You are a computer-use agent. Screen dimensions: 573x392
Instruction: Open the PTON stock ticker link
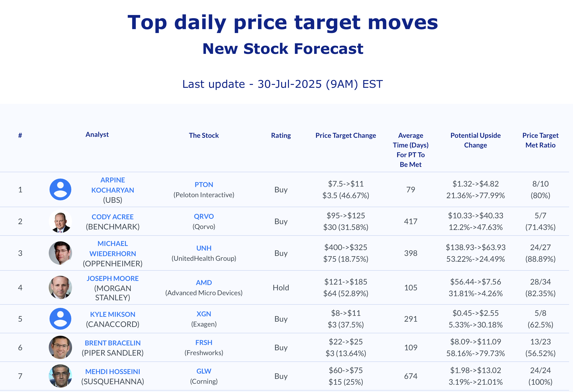pyautogui.click(x=204, y=185)
